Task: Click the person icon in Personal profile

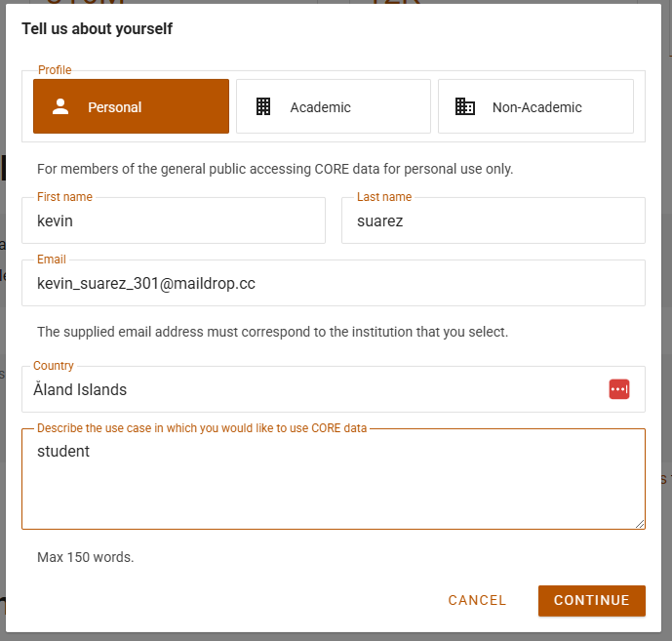Action: pyautogui.click(x=60, y=107)
